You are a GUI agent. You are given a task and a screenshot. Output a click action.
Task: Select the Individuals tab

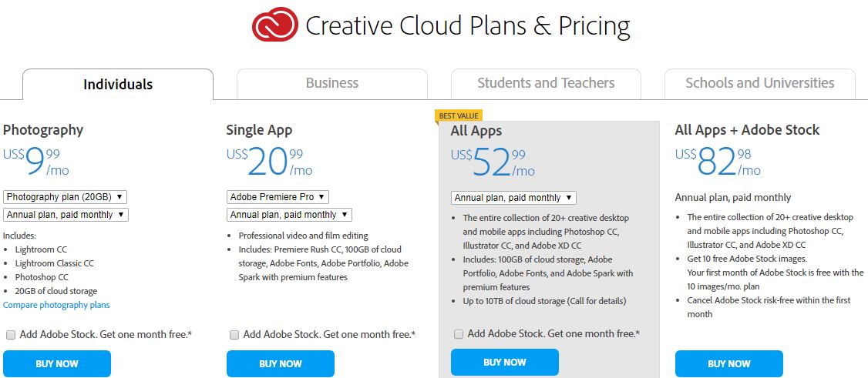[118, 84]
